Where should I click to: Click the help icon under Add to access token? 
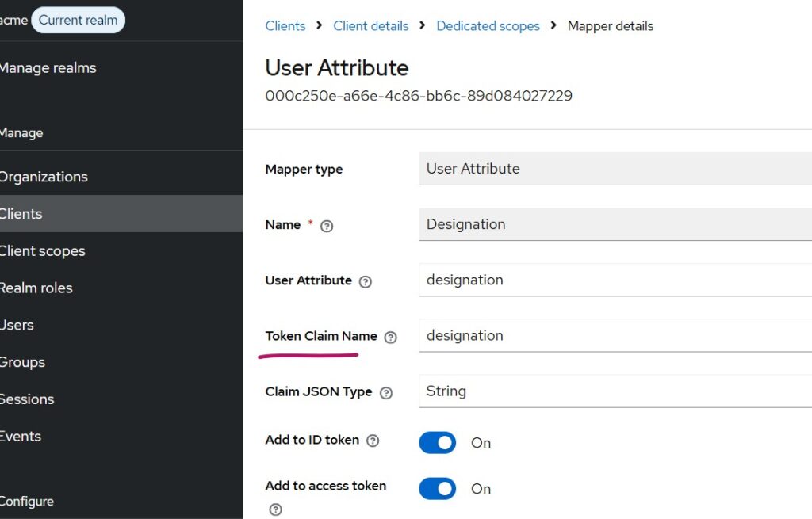click(x=275, y=509)
